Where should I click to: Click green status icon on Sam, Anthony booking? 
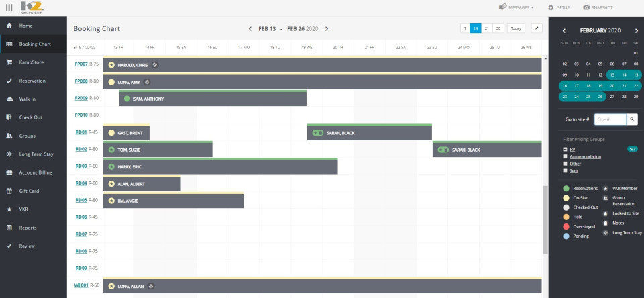tap(127, 99)
